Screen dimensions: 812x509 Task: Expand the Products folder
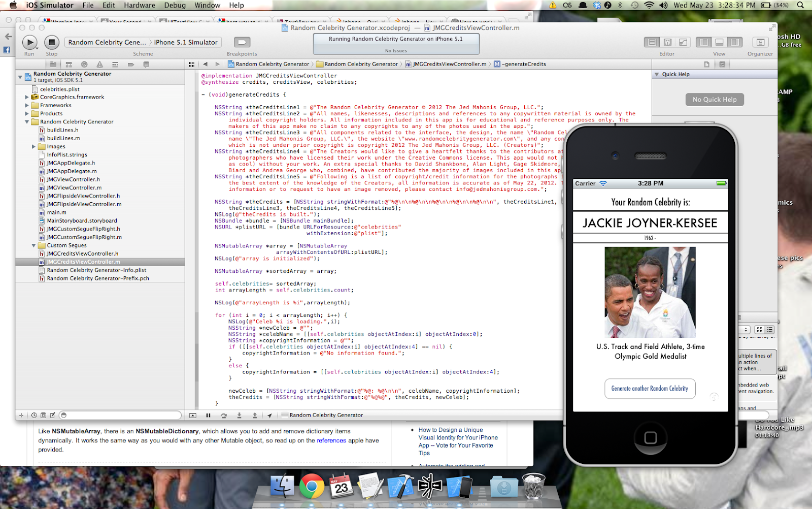27,114
